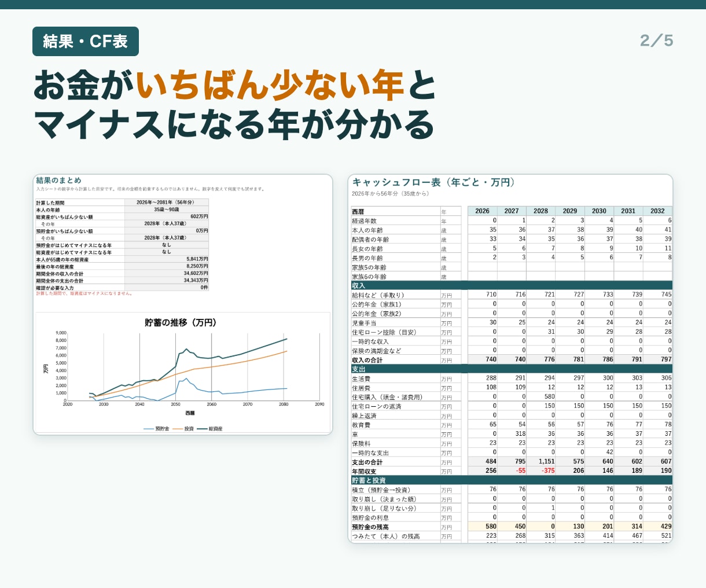Click the 確認が必要な入力 label
The width and height of the screenshot is (706, 588).
coord(55,288)
